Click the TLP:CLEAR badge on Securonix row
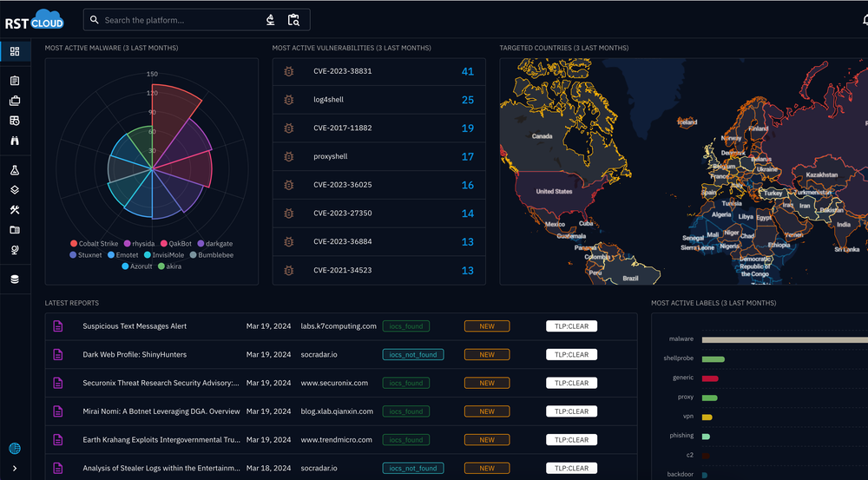This screenshot has width=868, height=480. click(x=571, y=383)
